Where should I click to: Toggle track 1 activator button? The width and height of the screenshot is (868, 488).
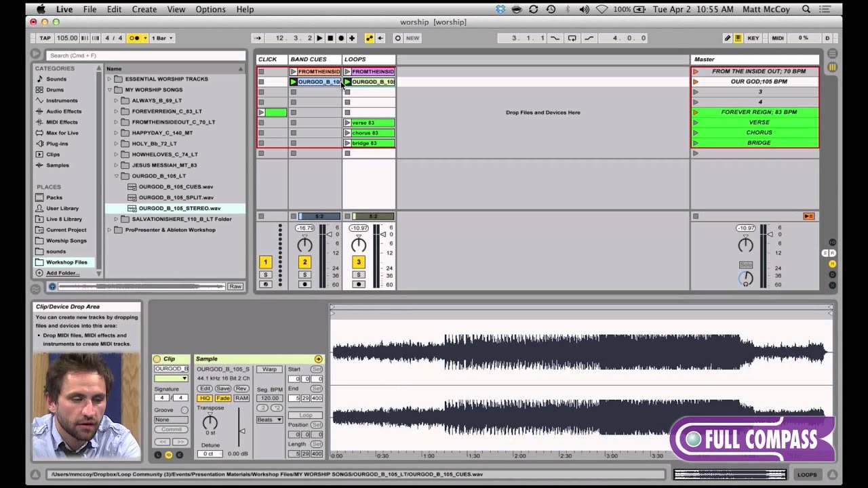(265, 262)
